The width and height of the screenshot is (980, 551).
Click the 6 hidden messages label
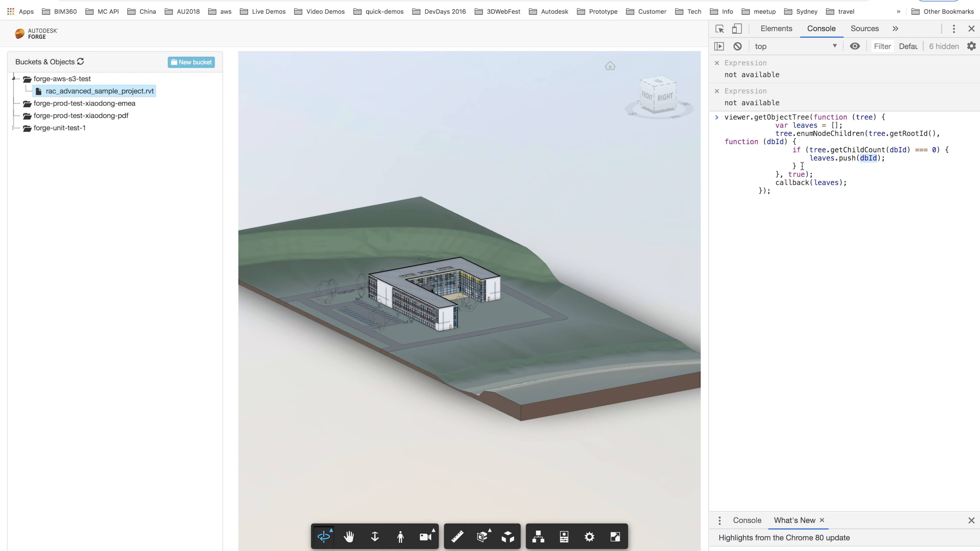pos(944,46)
